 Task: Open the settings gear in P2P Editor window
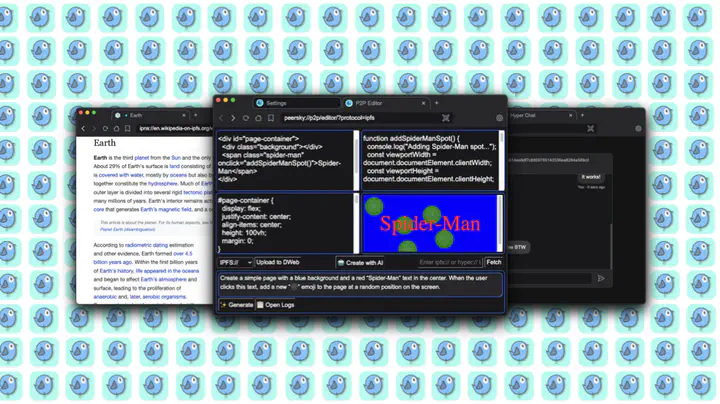point(499,118)
